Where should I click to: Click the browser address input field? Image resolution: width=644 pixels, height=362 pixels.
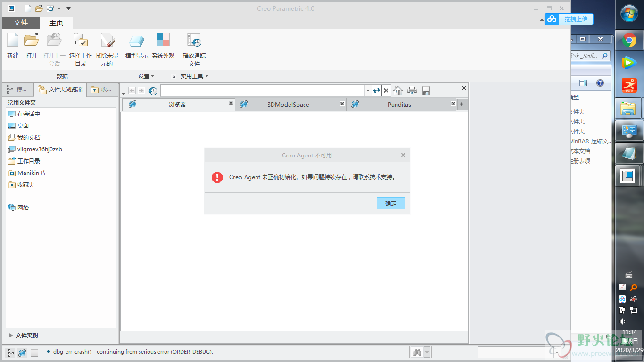263,90
